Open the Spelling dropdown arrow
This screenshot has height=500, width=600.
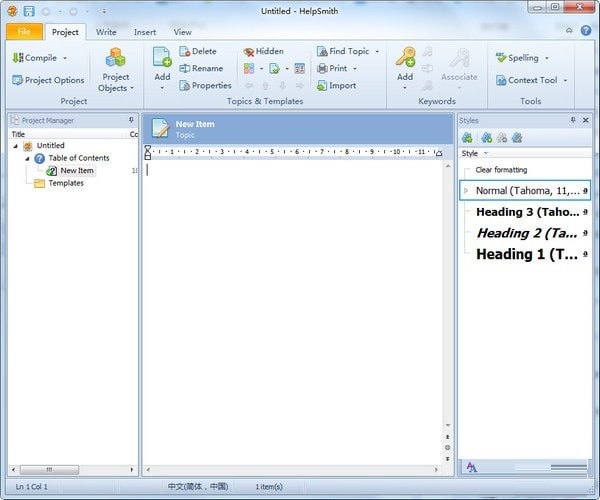[547, 58]
